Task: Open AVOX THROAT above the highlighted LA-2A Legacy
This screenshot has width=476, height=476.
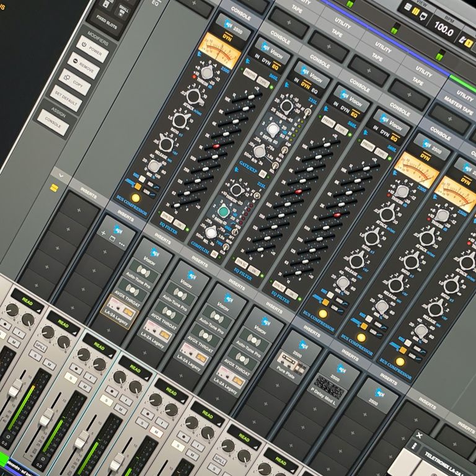Action: [x=131, y=294]
